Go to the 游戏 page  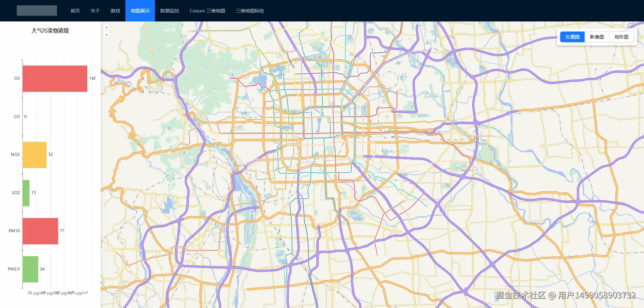pyautogui.click(x=115, y=11)
